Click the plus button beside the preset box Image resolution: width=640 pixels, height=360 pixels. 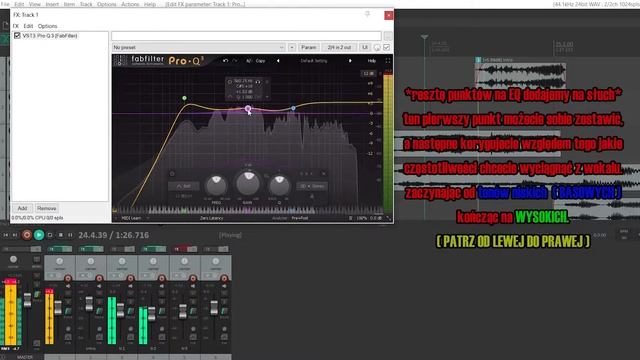point(292,47)
